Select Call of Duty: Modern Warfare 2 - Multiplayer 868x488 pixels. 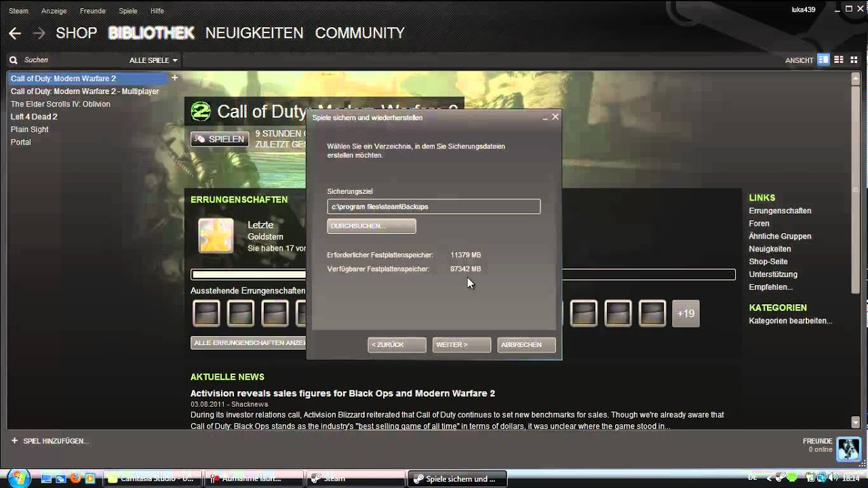pyautogui.click(x=85, y=91)
